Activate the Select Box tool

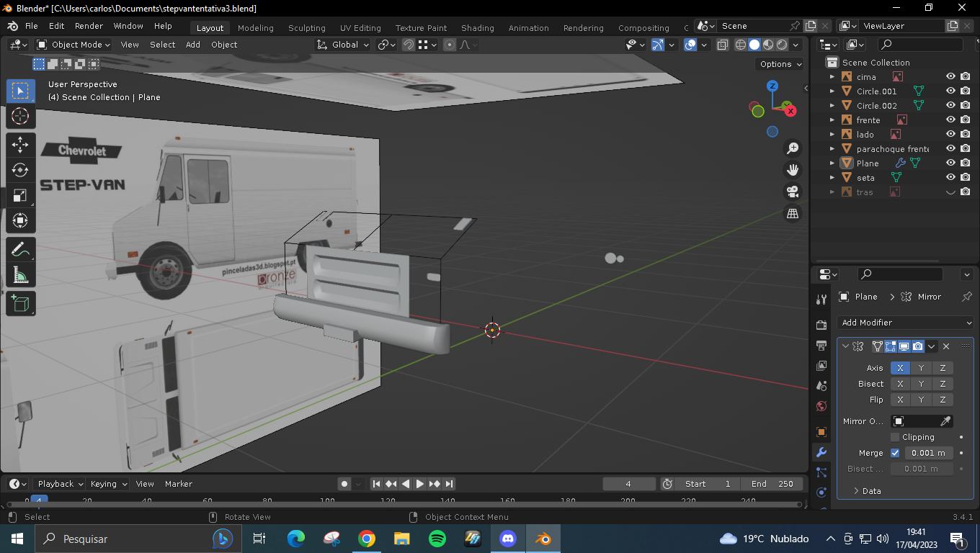click(x=20, y=91)
